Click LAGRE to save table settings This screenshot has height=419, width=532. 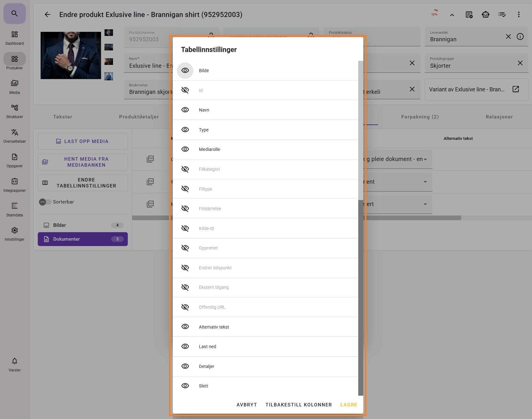(x=348, y=405)
